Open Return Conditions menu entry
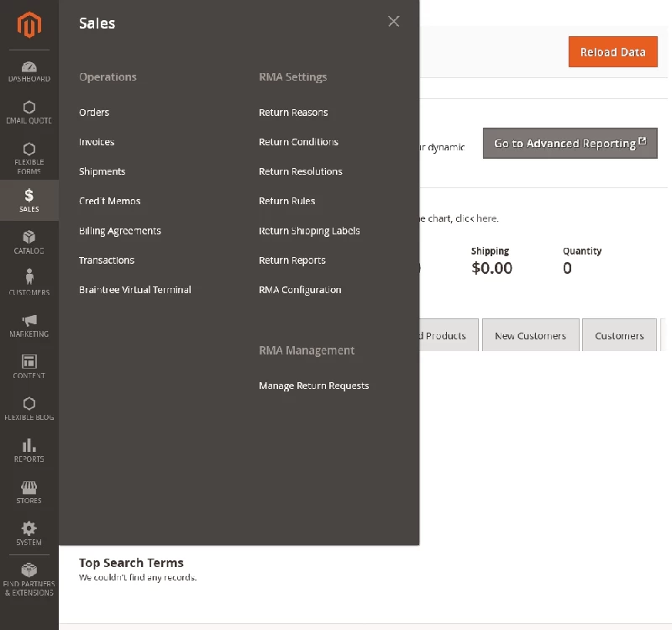 click(298, 142)
